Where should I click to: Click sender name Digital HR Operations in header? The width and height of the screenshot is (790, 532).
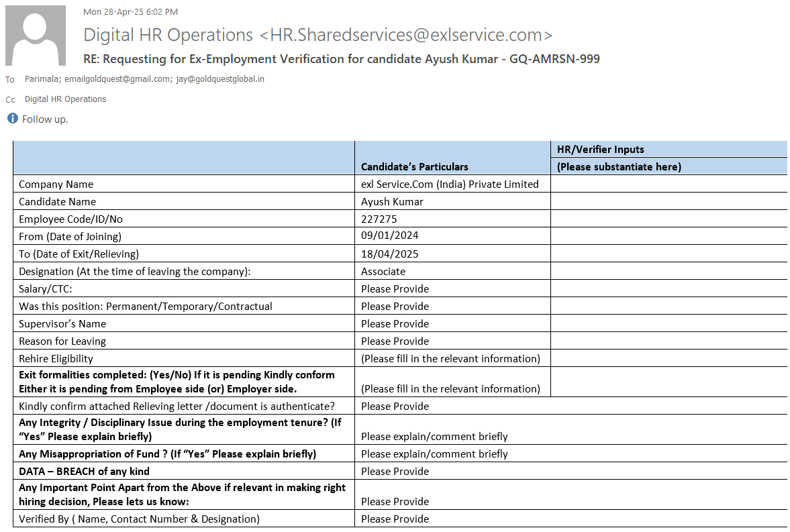pyautogui.click(x=168, y=35)
